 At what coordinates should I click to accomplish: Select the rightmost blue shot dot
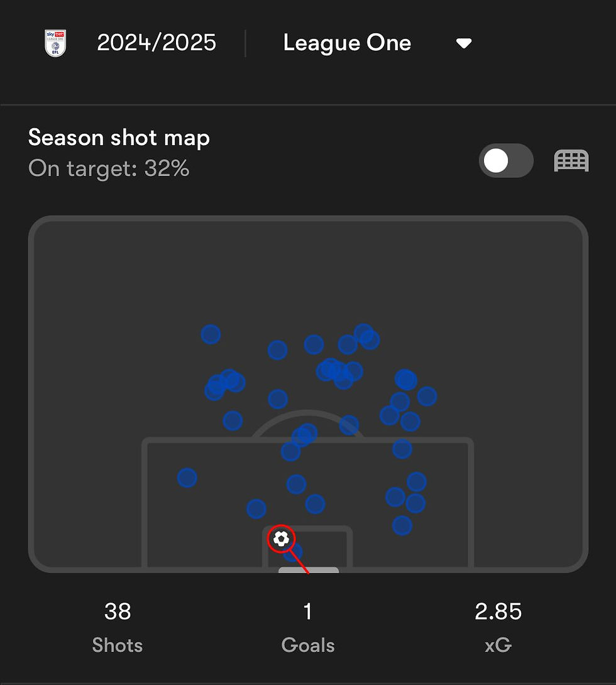pos(427,397)
